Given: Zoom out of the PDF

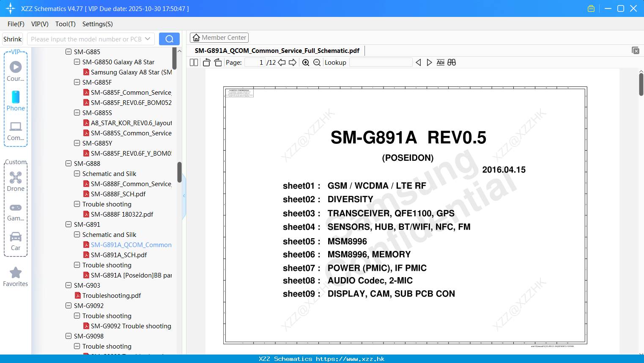Looking at the screenshot, I should [x=317, y=63].
